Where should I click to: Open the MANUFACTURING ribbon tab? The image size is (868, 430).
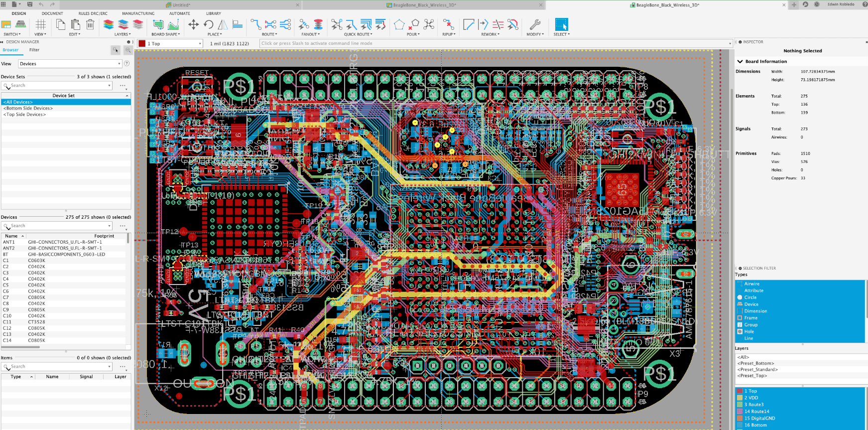pyautogui.click(x=138, y=13)
